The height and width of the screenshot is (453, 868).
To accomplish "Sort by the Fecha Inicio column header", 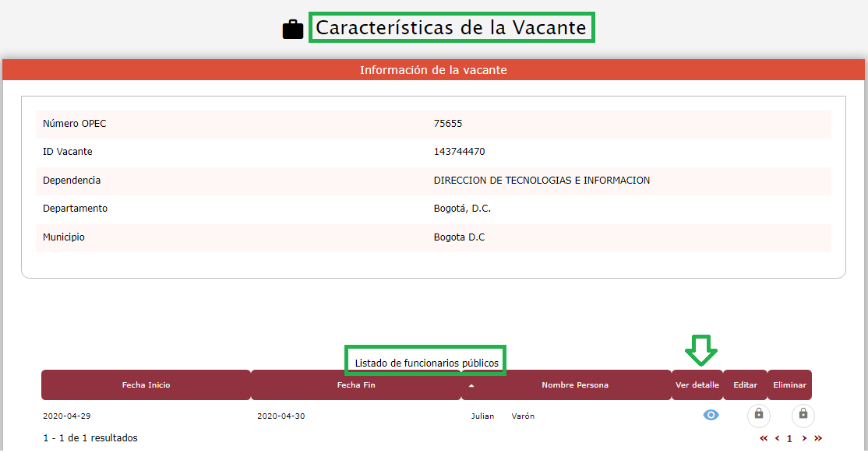I will pos(146,385).
